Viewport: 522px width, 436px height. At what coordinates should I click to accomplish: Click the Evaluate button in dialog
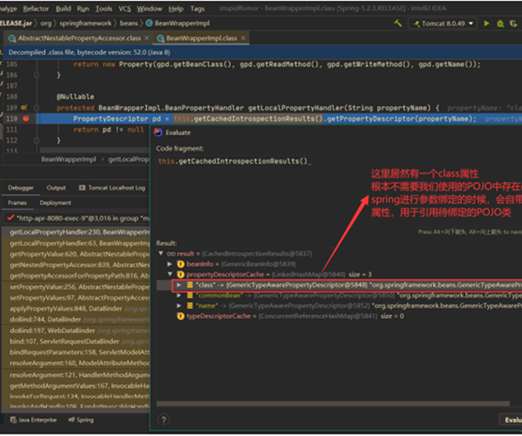coord(512,420)
